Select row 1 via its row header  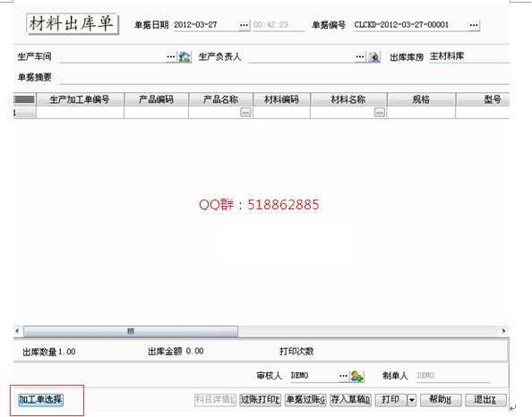(x=24, y=113)
